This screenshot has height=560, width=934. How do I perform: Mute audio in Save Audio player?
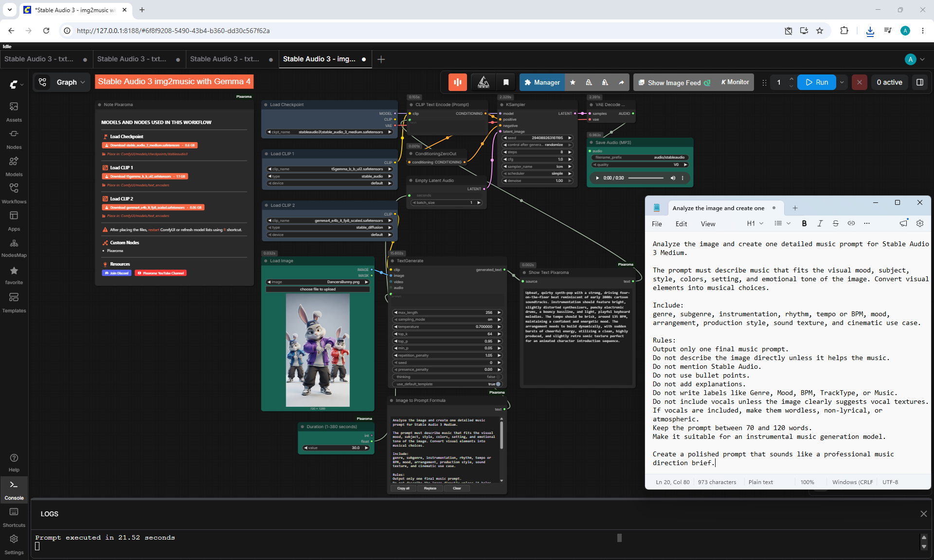673,178
